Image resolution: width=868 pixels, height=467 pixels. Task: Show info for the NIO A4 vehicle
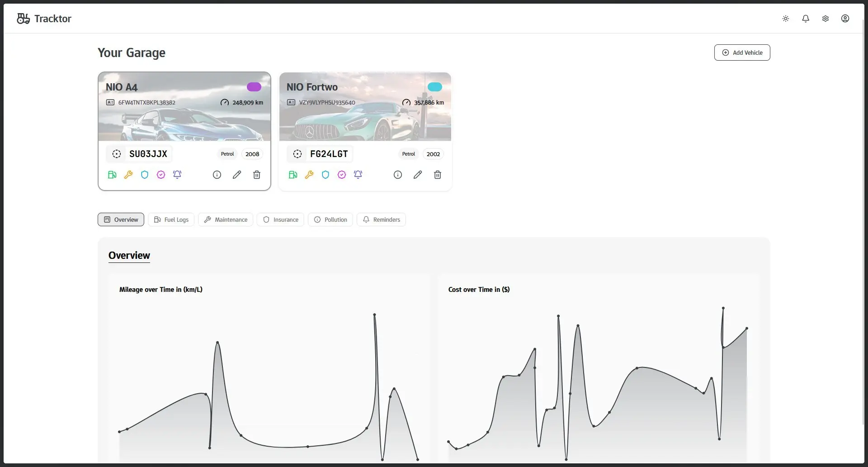click(217, 175)
